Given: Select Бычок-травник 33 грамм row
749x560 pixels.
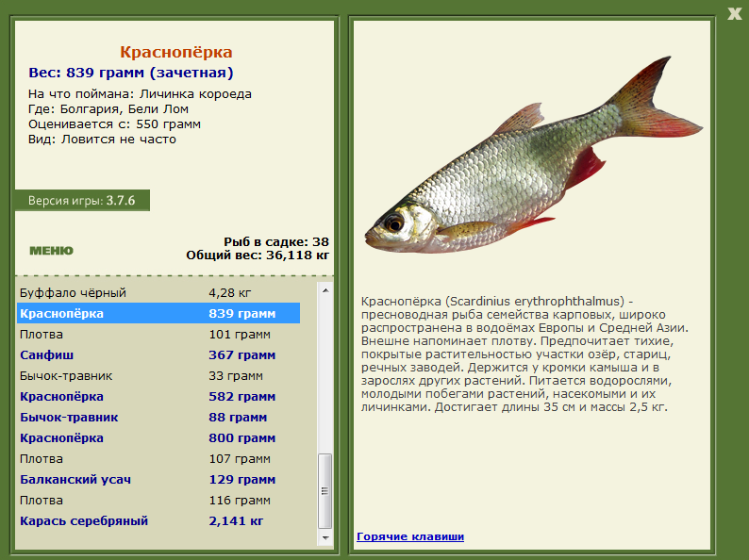Looking at the screenshot, I should 158,376.
